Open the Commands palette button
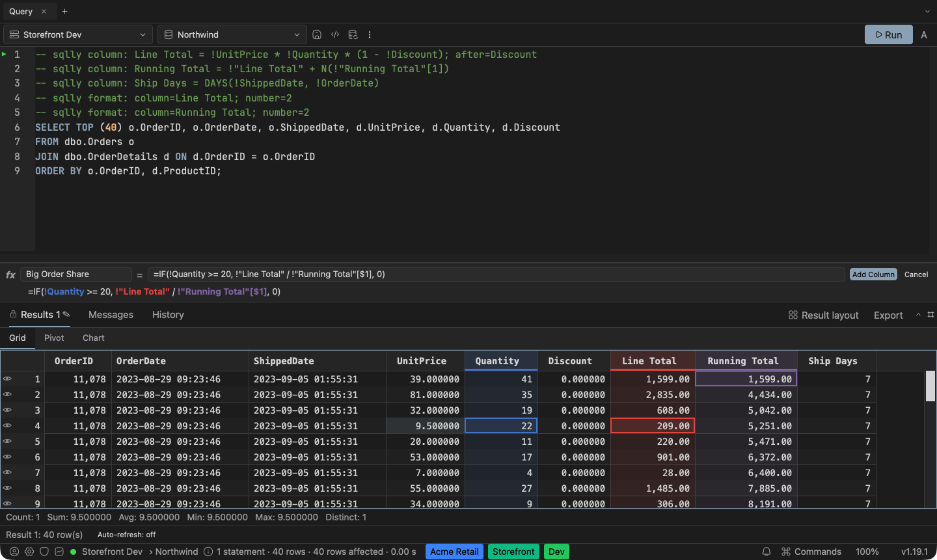The image size is (937, 560). tap(811, 552)
